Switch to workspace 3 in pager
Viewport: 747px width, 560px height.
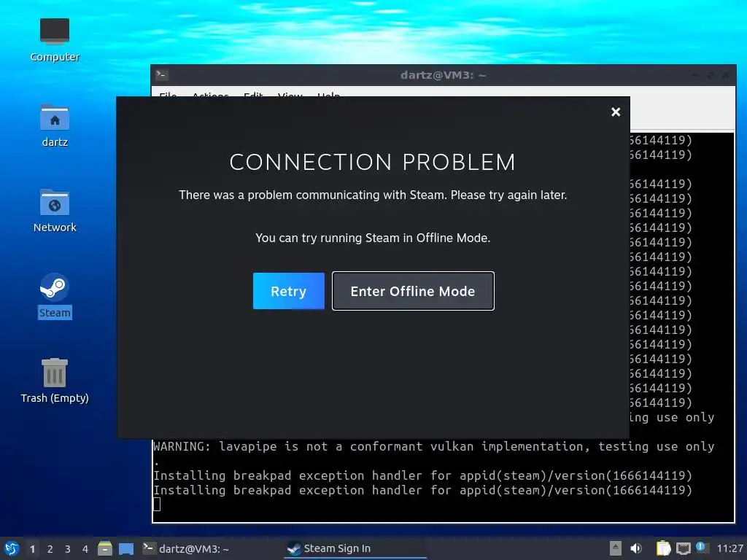click(68, 549)
